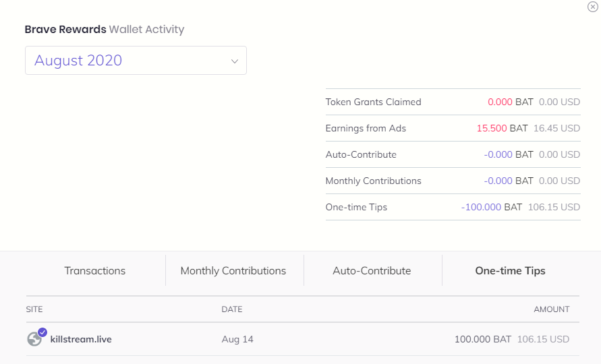
Task: Click the AMOUNT column header
Action: pos(552,309)
